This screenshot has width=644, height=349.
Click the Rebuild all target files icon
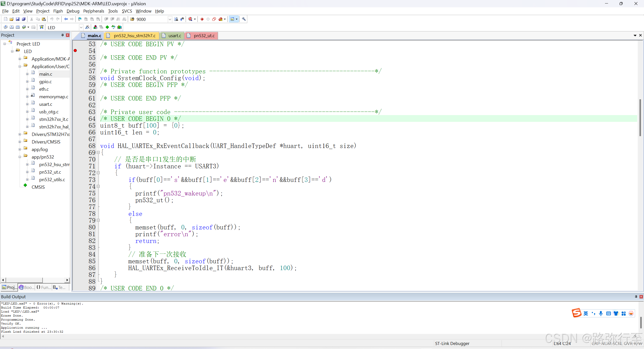(x=18, y=27)
